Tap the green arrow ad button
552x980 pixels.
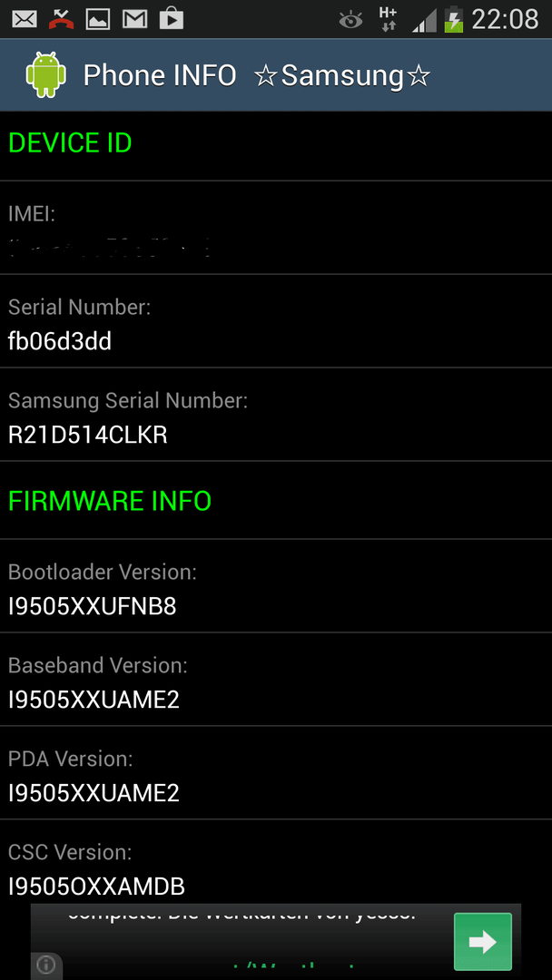click(x=483, y=941)
